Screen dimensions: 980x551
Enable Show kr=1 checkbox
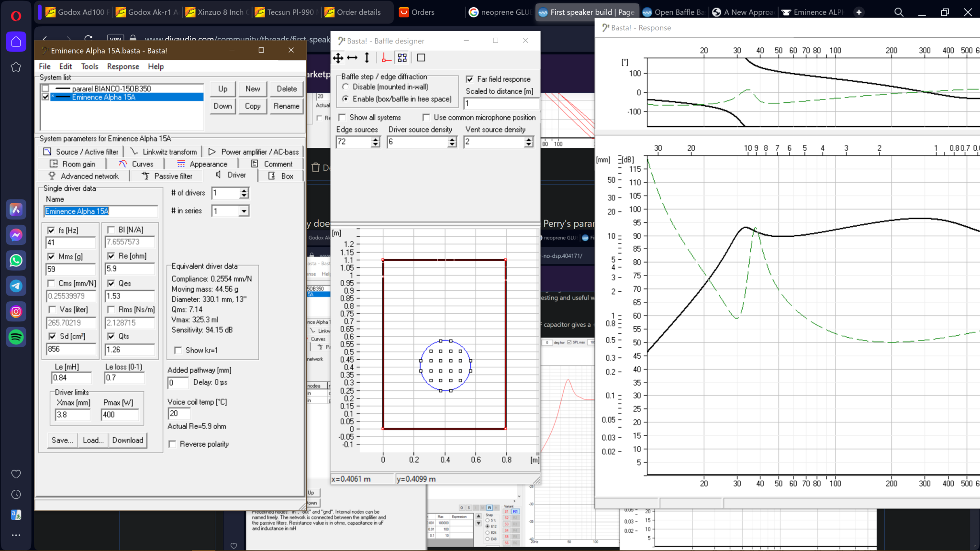click(x=178, y=350)
